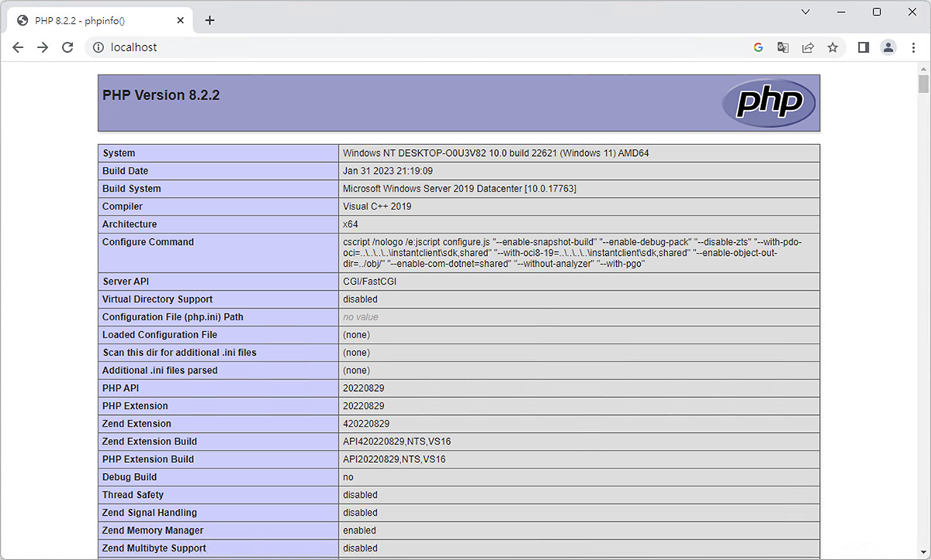931x560 pixels.
Task: Select the 'Build System' label
Action: pos(132,189)
